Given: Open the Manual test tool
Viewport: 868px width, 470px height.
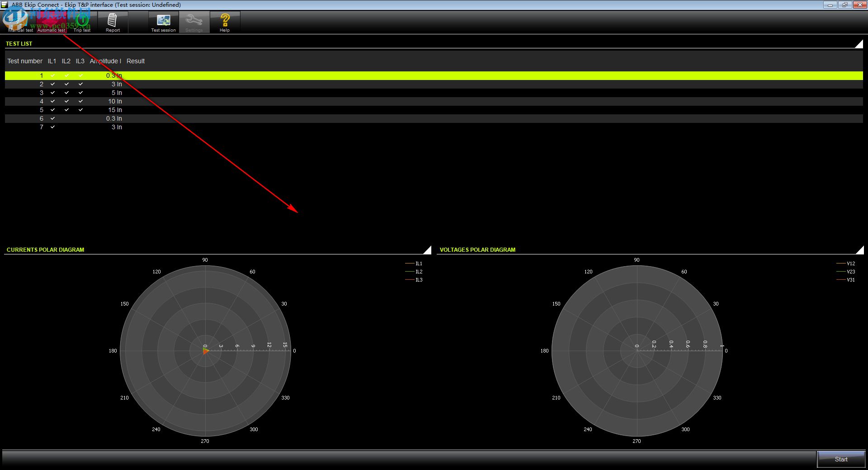Looking at the screenshot, I should [x=20, y=22].
